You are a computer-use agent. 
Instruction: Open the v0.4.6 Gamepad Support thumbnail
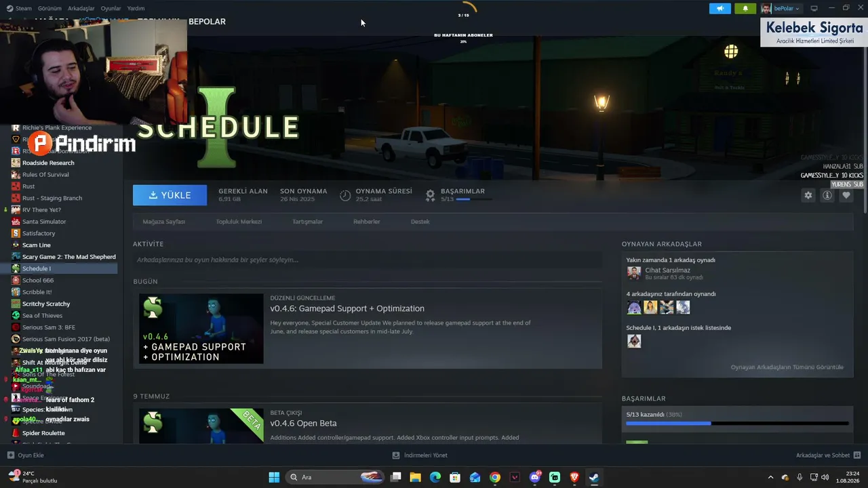coord(201,329)
